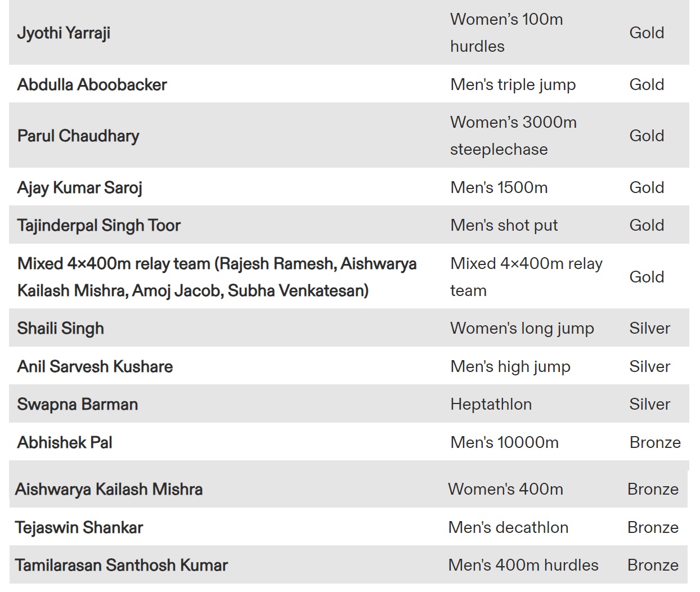Image resolution: width=700 pixels, height=592 pixels.
Task: Select the Abhishek Pal name cell
Action: (65, 442)
